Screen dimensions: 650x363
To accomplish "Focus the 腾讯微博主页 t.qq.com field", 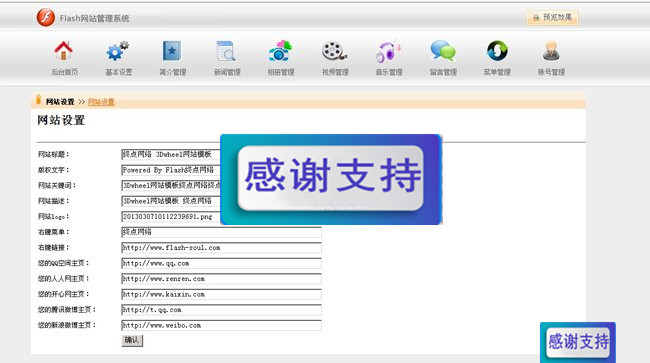I will coord(221,310).
